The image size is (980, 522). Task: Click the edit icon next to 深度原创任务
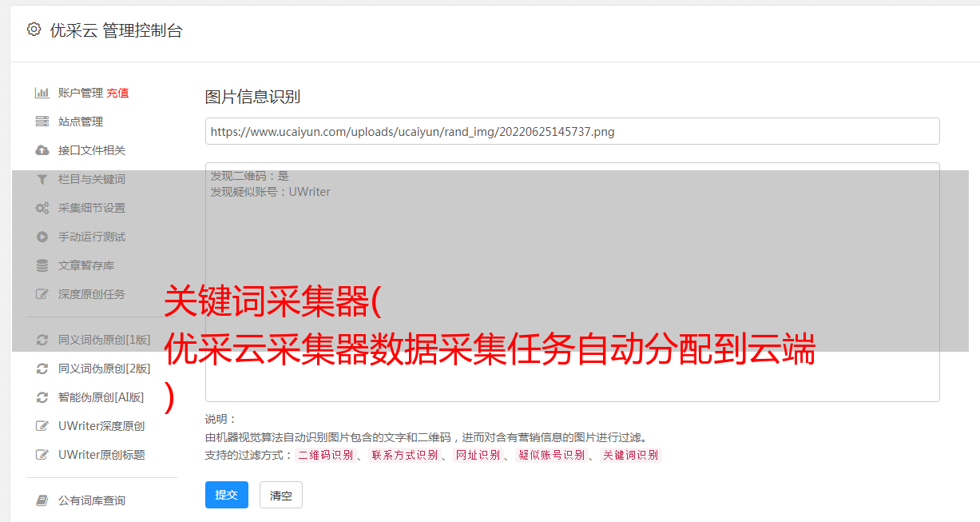point(42,294)
